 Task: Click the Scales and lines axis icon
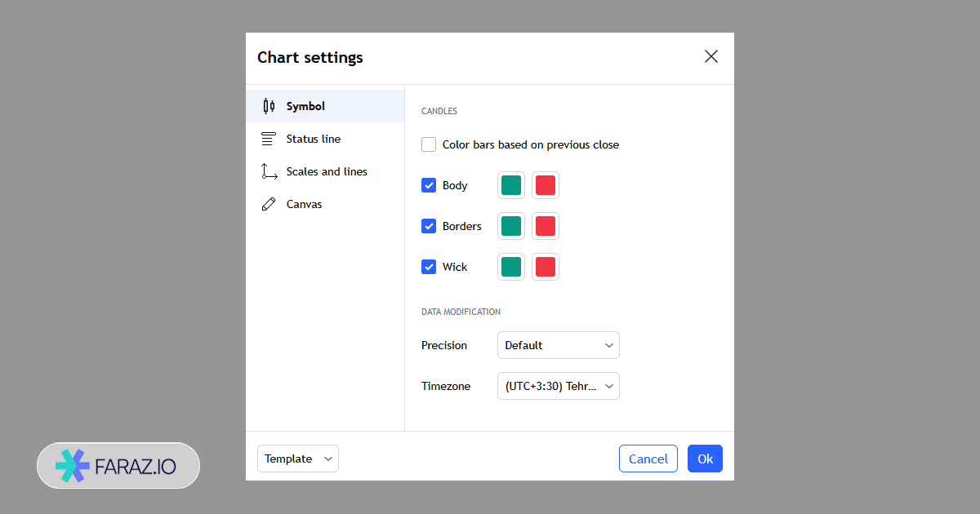pos(269,171)
